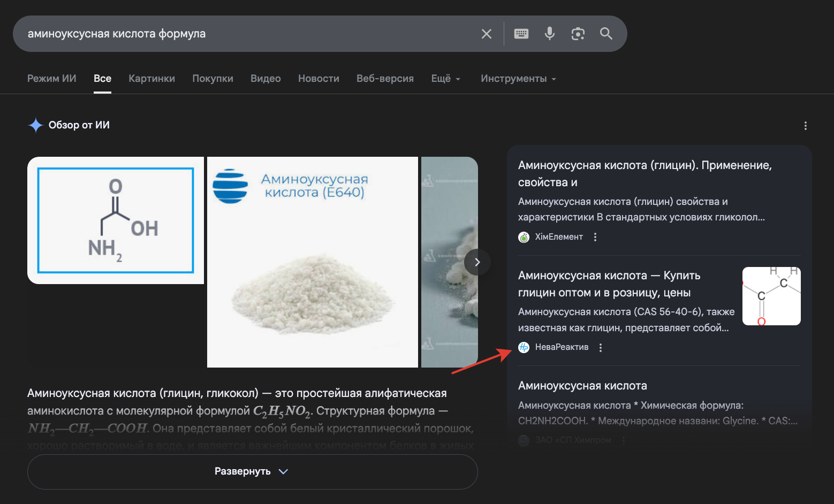The image size is (834, 504).
Task: Click the search query text field
Action: tap(241, 34)
